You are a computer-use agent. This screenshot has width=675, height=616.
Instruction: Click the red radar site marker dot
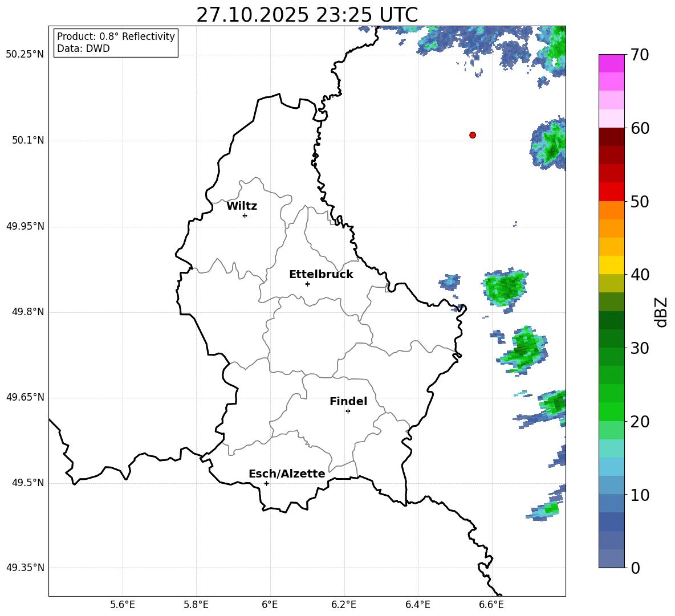473,135
